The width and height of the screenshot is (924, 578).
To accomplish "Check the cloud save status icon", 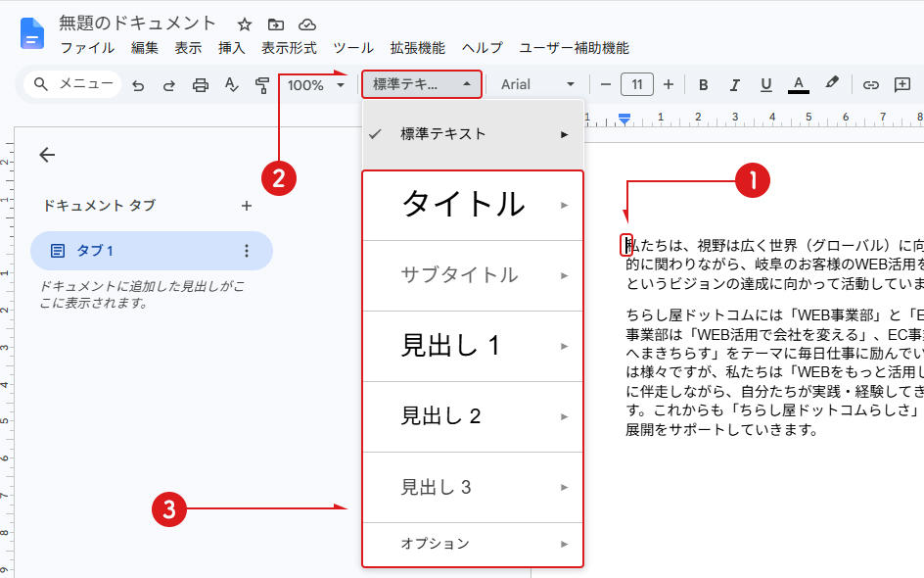I will coord(307,24).
